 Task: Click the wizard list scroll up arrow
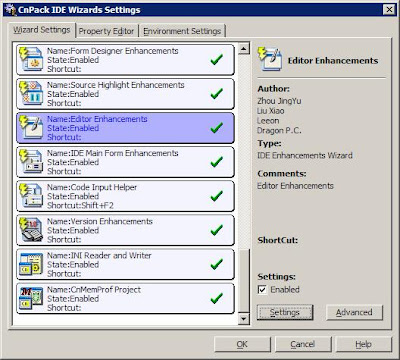244,49
